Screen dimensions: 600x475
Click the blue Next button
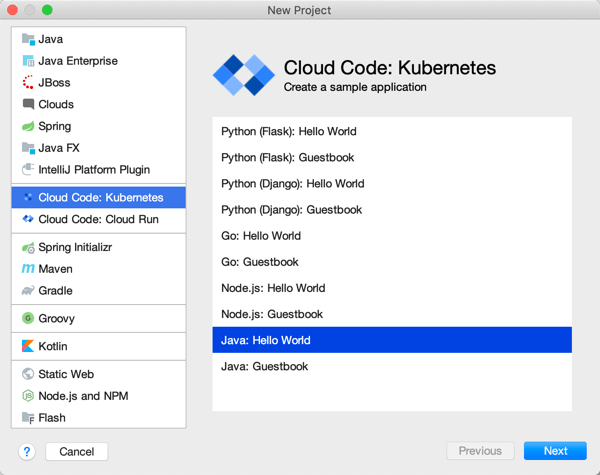click(x=555, y=451)
